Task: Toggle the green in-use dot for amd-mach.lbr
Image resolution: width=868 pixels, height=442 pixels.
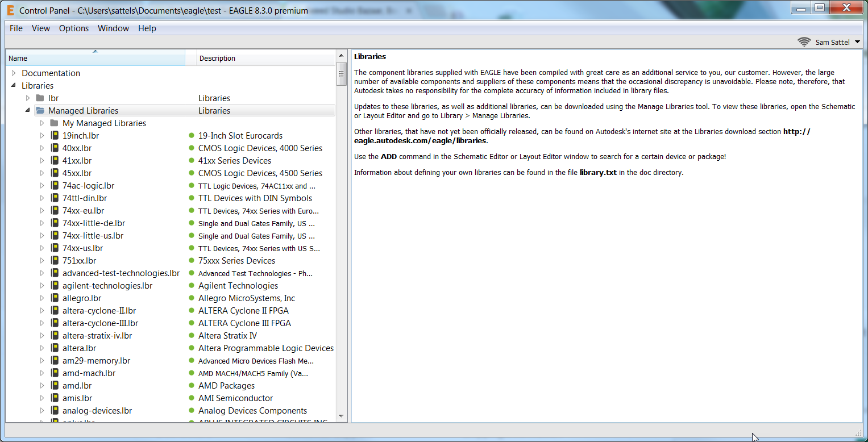Action: click(x=192, y=373)
